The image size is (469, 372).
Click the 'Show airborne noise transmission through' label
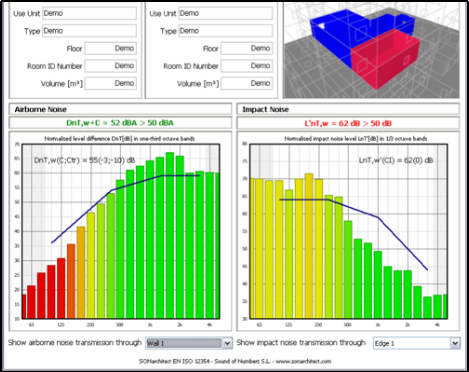click(75, 343)
